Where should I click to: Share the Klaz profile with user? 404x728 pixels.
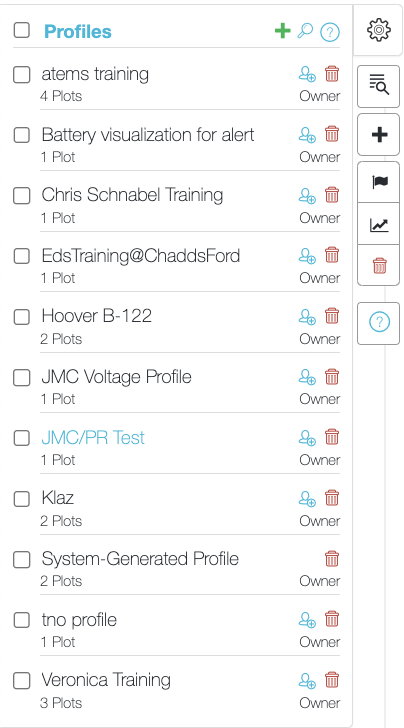point(307,499)
